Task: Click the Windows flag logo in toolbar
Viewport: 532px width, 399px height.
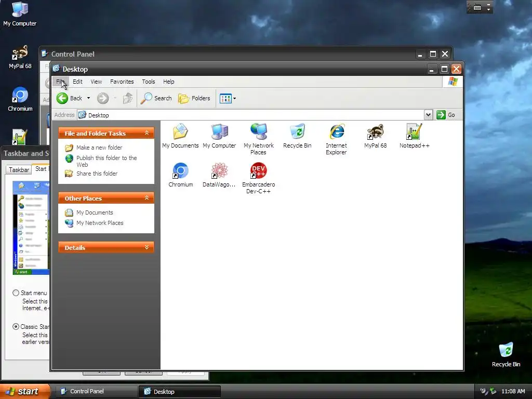Action: [453, 82]
